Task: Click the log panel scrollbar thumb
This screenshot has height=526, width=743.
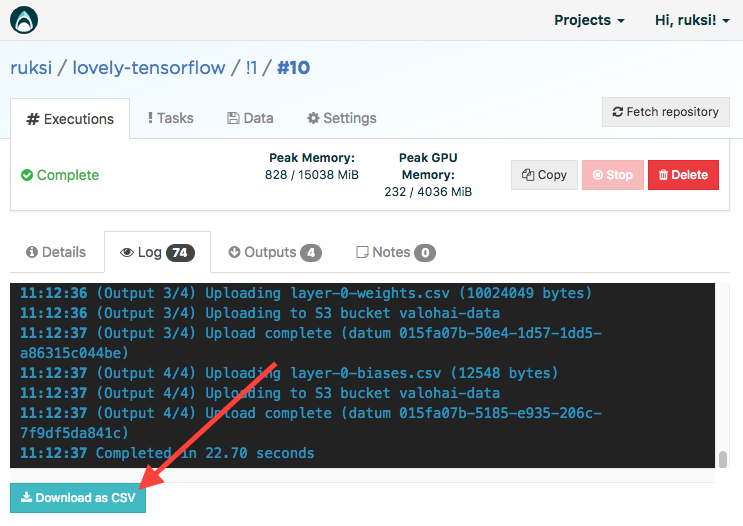Action: point(723,459)
